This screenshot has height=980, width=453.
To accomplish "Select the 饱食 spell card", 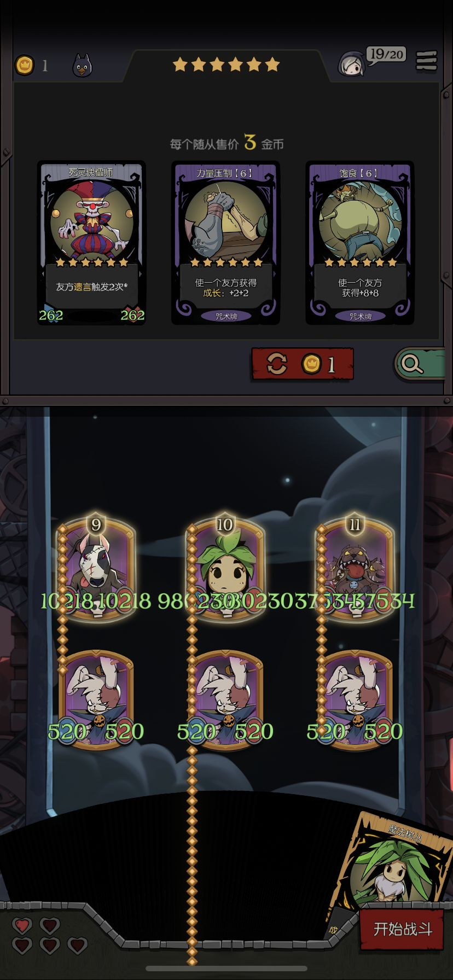I will pyautogui.click(x=360, y=243).
